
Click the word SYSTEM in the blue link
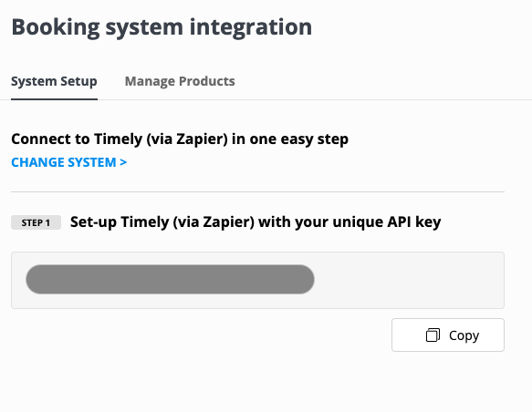[x=92, y=162]
